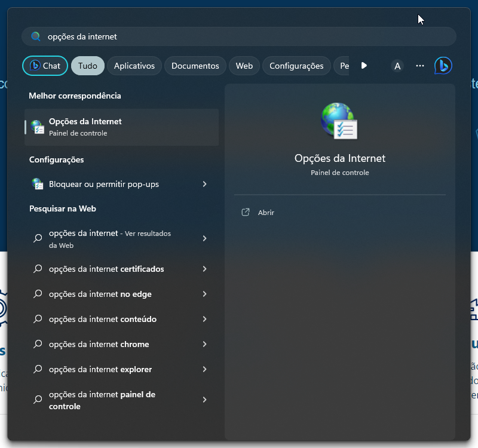The image size is (478, 448).
Task: Search the web for 'opções da internet chrome'
Action: (x=122, y=344)
